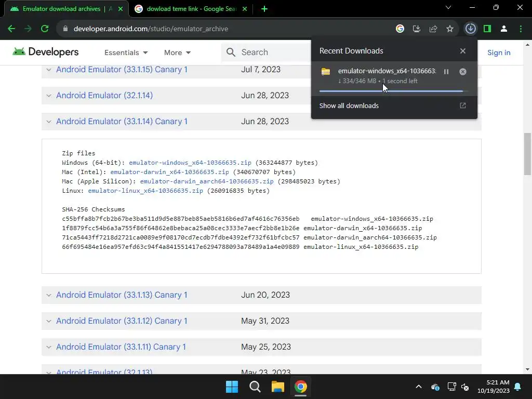The image size is (532, 399).
Task: Expand Android Emulator (33.1.13) Canary 1
Action: click(x=122, y=295)
